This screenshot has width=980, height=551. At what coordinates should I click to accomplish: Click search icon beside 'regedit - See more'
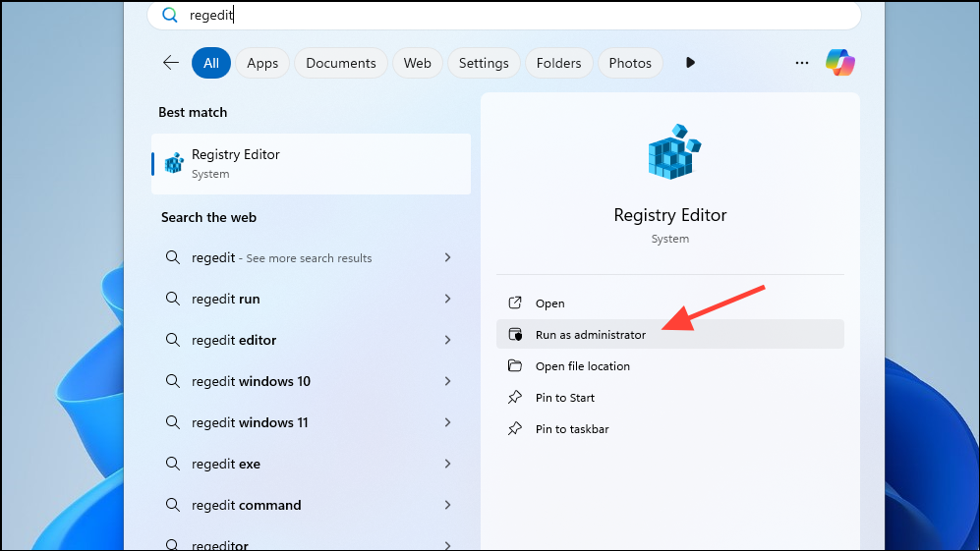point(172,257)
